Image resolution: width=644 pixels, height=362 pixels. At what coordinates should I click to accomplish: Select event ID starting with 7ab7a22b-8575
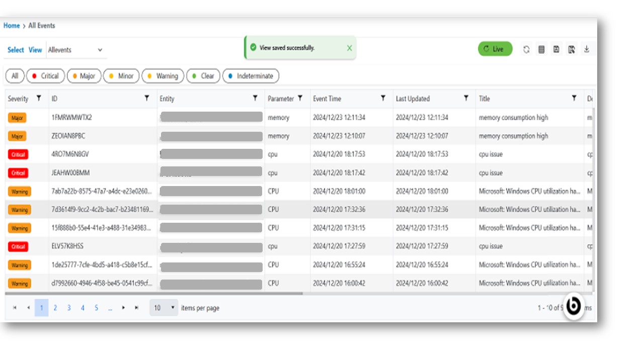point(102,191)
